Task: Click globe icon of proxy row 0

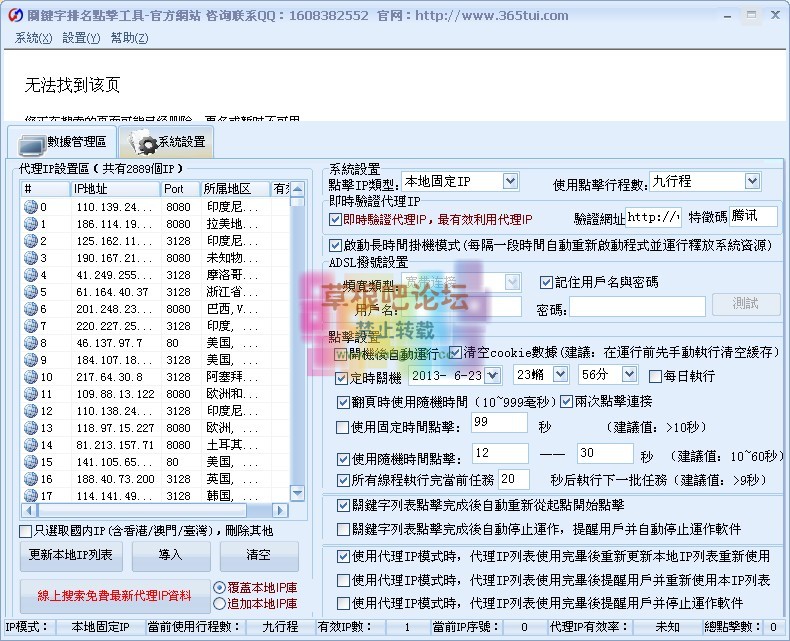Action: (31, 207)
